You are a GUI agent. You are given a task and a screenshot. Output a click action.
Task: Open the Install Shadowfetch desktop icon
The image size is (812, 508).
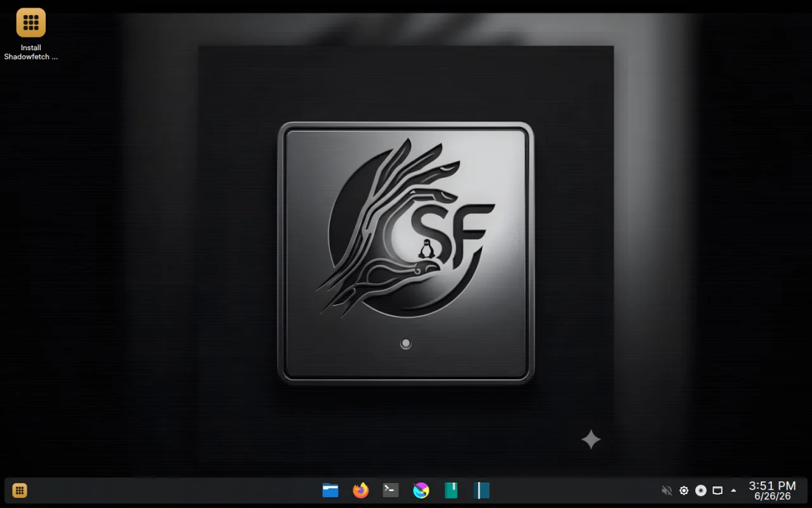[x=30, y=34]
